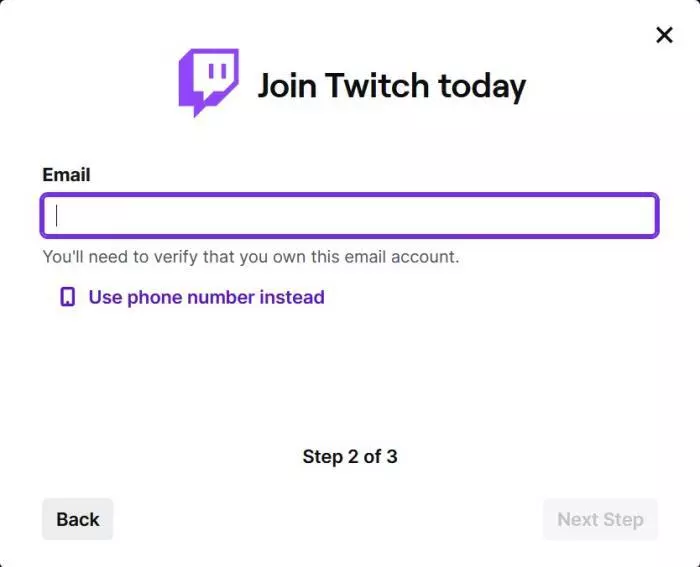Click the small mobile device icon
The image size is (700, 567).
coord(67,297)
